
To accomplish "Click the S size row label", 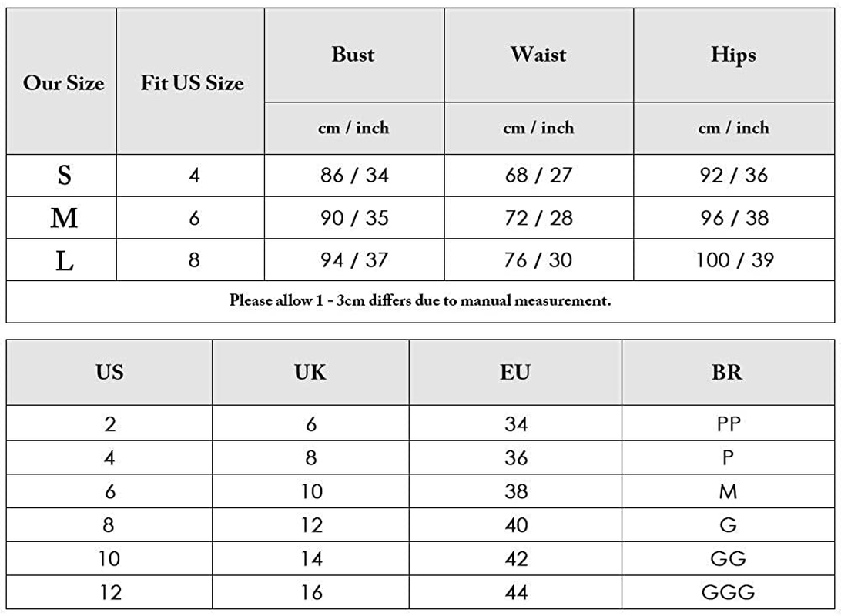I will (64, 176).
